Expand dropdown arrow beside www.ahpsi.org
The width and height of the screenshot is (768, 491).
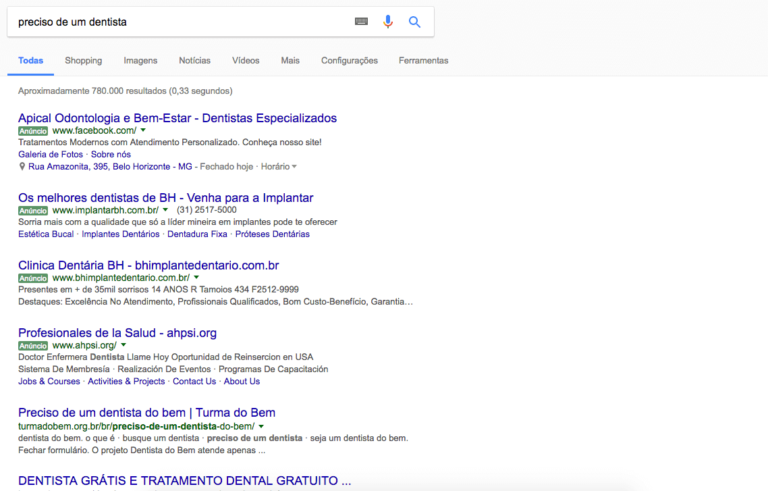tap(123, 345)
